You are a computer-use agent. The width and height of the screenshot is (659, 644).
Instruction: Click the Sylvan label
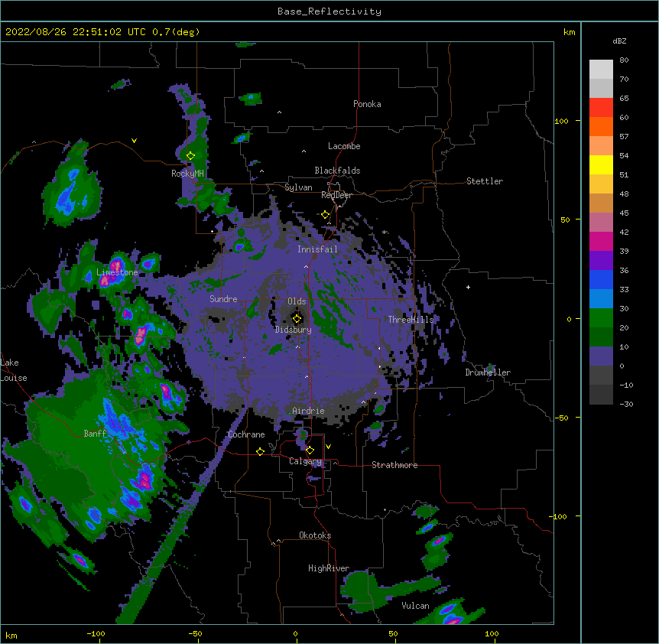tap(298, 187)
